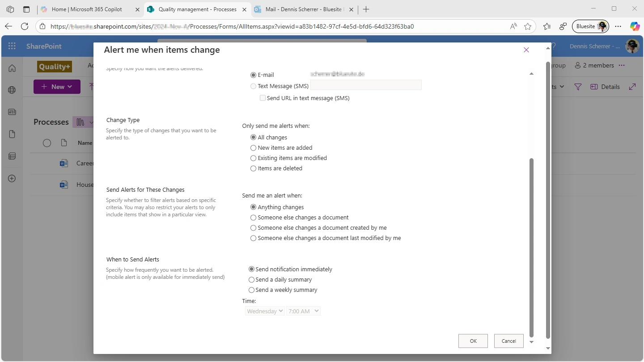Open My sites globe icon in left rail

click(12, 90)
